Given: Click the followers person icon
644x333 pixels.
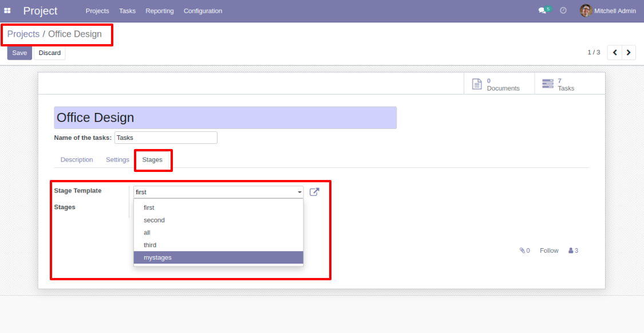Looking at the screenshot, I should [571, 250].
